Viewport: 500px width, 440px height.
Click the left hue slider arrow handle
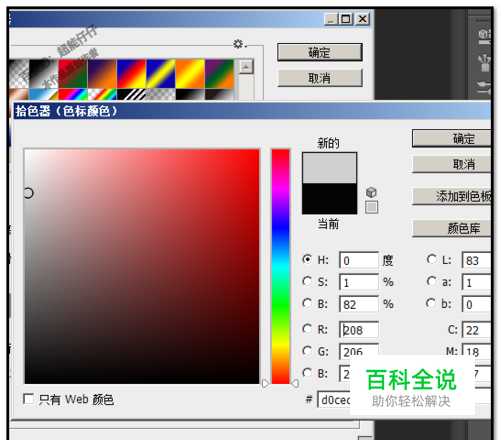[x=265, y=383]
